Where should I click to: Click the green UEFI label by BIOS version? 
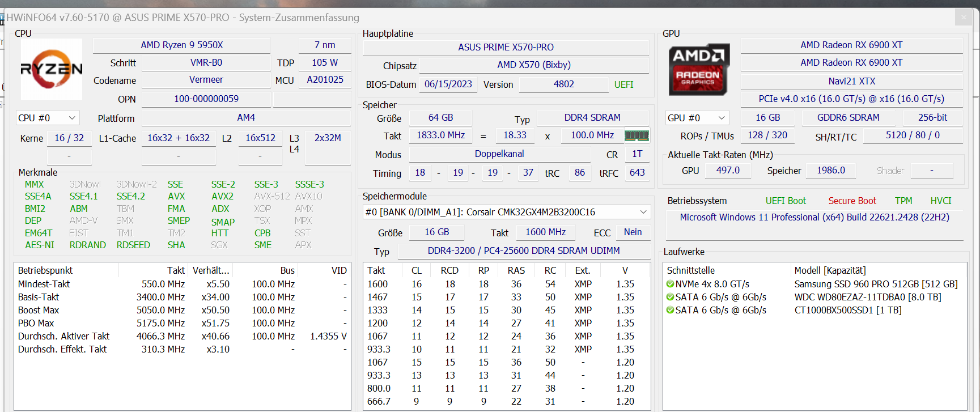(x=623, y=85)
